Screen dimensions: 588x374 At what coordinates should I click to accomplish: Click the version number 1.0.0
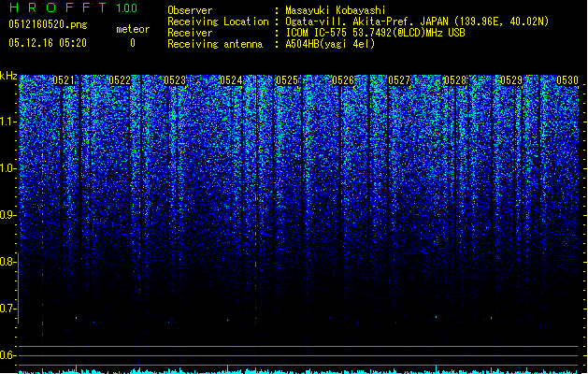click(126, 7)
